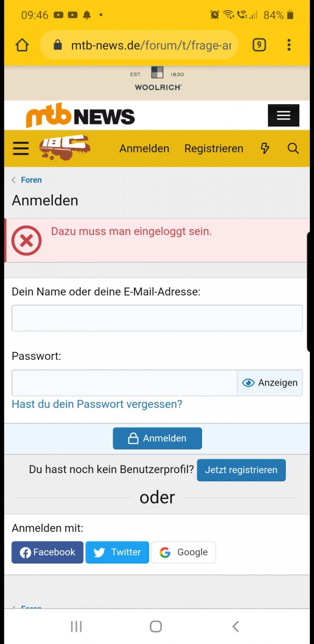The image size is (314, 644).
Task: Open the browser tab switcher
Action: (259, 45)
